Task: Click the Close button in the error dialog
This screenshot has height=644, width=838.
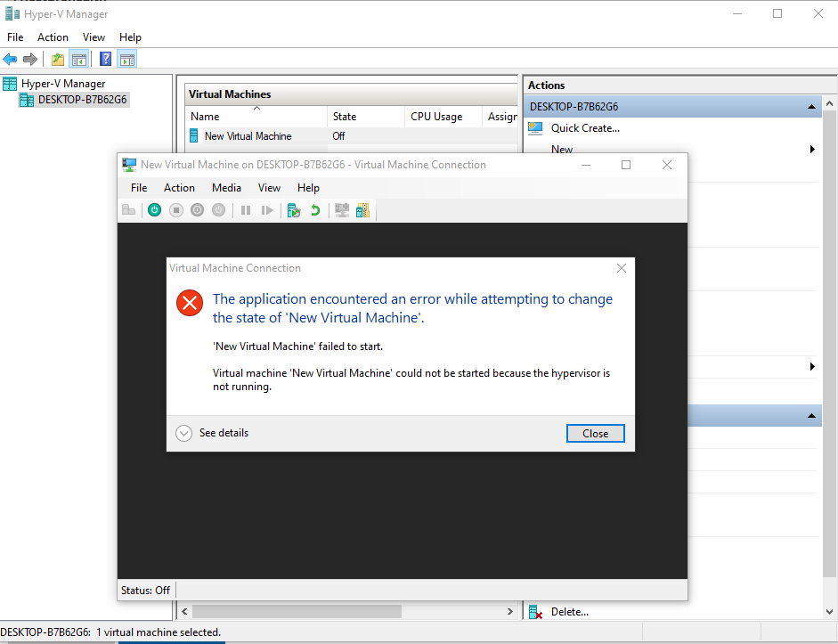Action: click(x=596, y=434)
